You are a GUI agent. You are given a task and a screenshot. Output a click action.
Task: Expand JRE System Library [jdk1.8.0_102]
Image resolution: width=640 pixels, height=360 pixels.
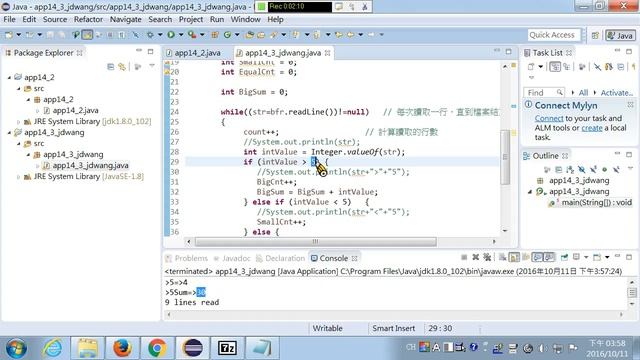click(18, 122)
